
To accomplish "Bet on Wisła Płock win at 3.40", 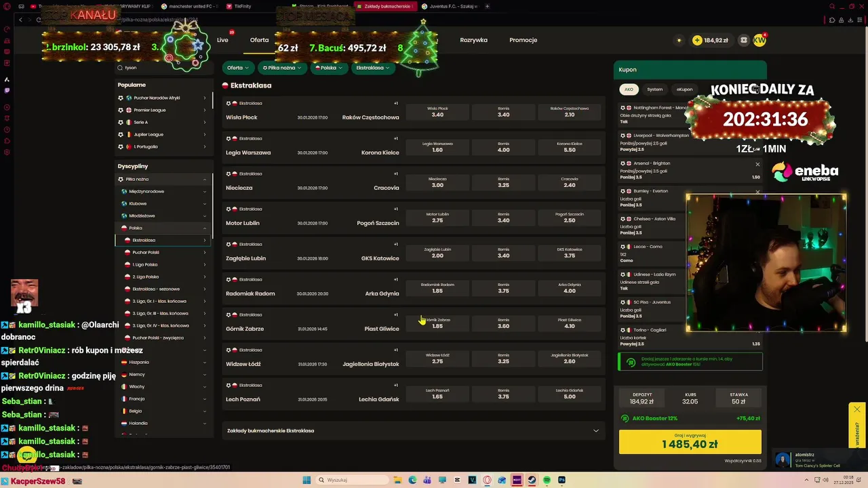I will [437, 112].
